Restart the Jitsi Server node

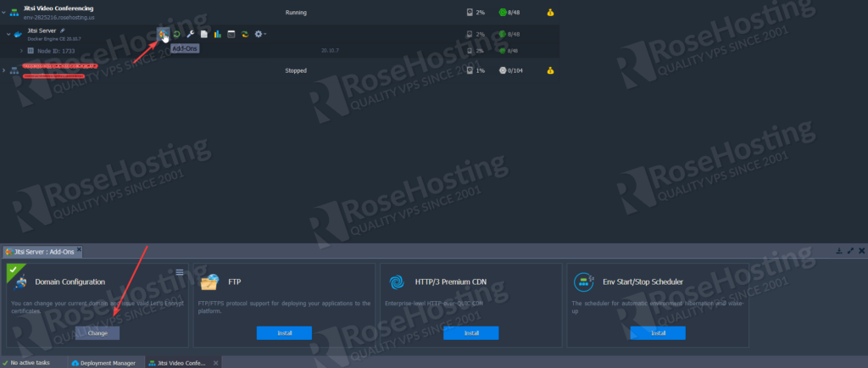point(176,34)
